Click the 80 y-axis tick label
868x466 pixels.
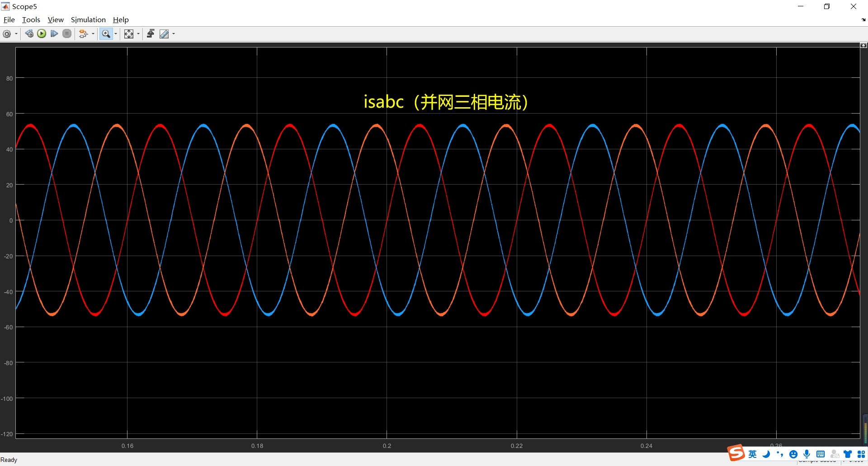[x=9, y=78]
